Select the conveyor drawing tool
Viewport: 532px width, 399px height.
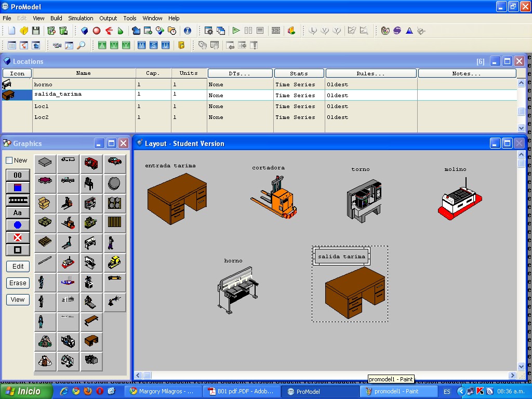click(x=17, y=200)
